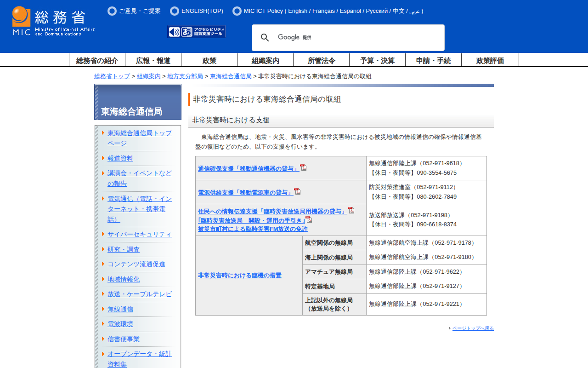The width and height of the screenshot is (588, 368).
Task: Open the accessibility reading support tool
Action: pos(197,32)
